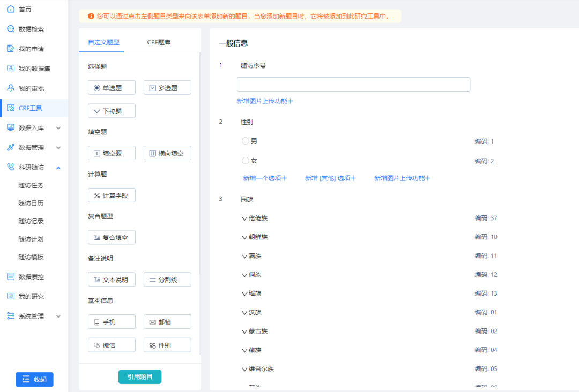The width and height of the screenshot is (579, 392).
Task: Click 新增一个选项 link under 性别
Action: tap(265, 178)
